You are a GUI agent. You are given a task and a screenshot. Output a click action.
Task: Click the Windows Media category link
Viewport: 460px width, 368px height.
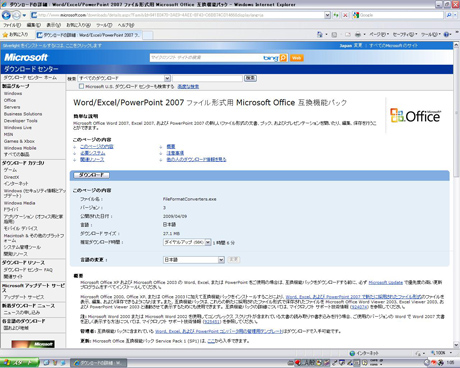20,203
